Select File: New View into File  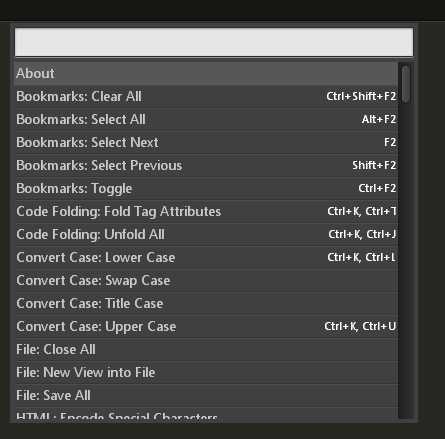pyautogui.click(x=206, y=372)
